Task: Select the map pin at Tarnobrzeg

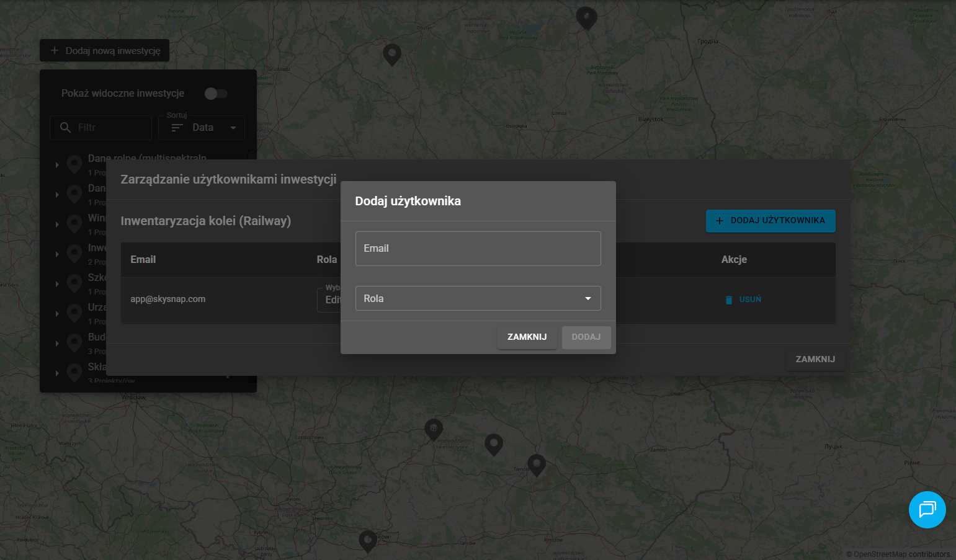Action: 537,464
